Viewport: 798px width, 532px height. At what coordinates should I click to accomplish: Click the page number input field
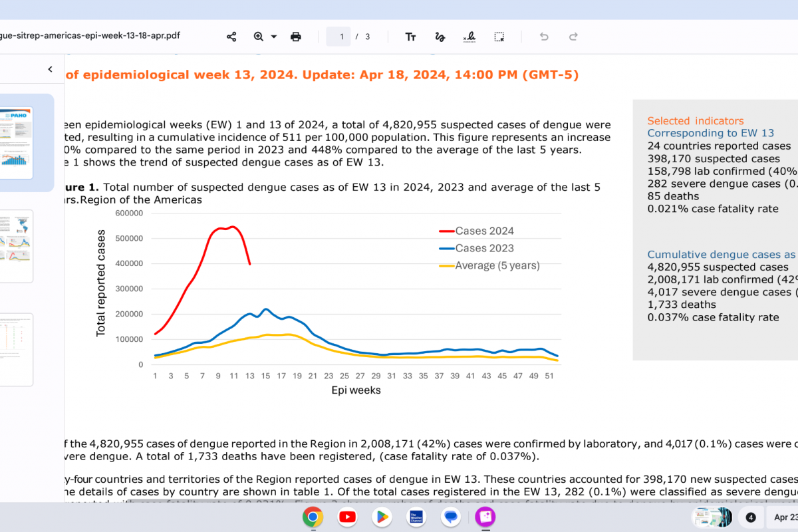[341, 37]
